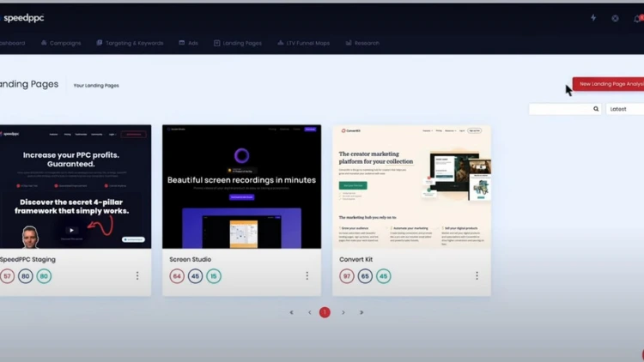Select the Your Landing Pages tab
Image resolution: width=644 pixels, height=362 pixels.
click(96, 86)
